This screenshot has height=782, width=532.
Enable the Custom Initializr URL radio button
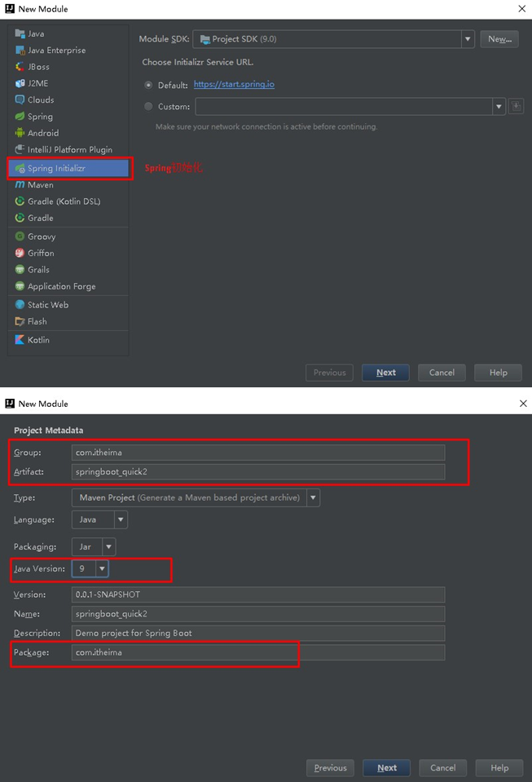pyautogui.click(x=148, y=106)
